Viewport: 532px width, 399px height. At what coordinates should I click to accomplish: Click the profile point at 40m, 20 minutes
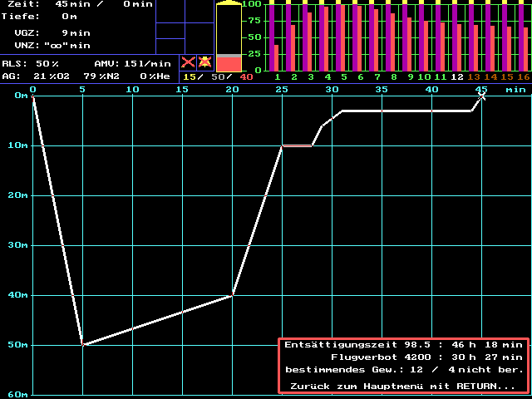(233, 295)
